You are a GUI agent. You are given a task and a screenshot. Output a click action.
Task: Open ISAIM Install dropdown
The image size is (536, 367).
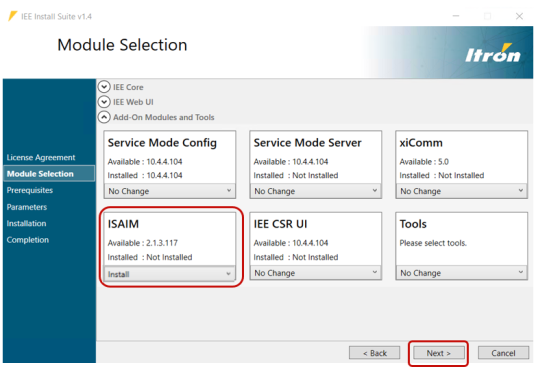pyautogui.click(x=170, y=274)
